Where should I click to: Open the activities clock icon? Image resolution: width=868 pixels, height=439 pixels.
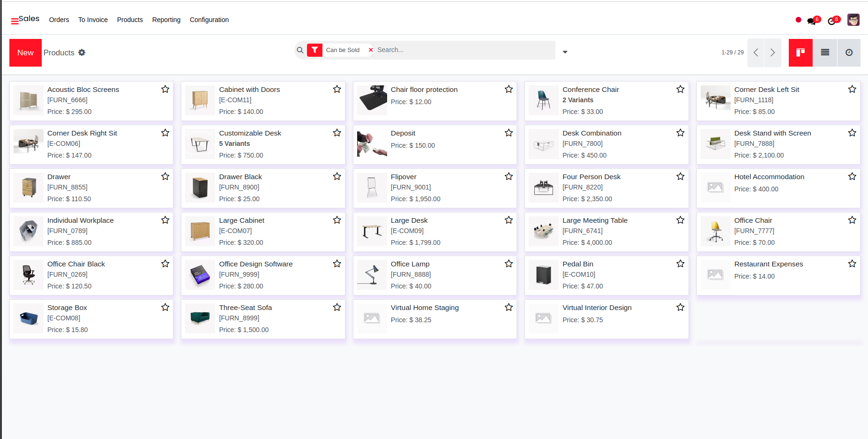(831, 21)
